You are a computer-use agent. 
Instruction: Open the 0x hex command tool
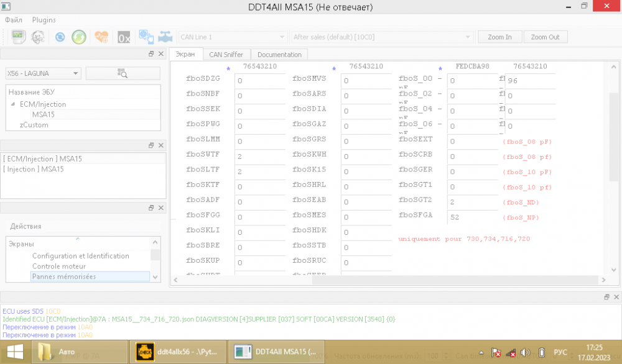(124, 37)
